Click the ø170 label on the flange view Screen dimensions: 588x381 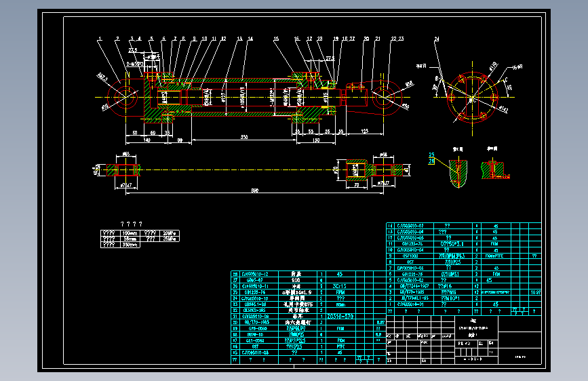tap(493, 66)
